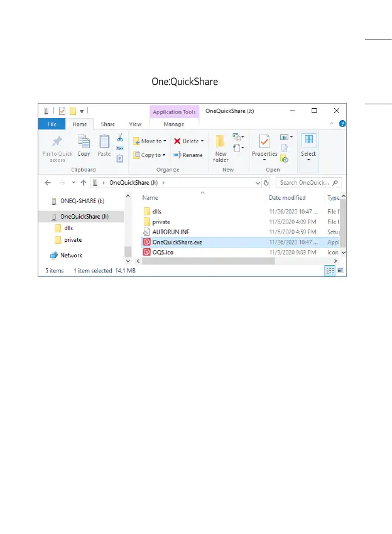Switch to Details view in status bar
This screenshot has height=534, width=392.
point(330,270)
